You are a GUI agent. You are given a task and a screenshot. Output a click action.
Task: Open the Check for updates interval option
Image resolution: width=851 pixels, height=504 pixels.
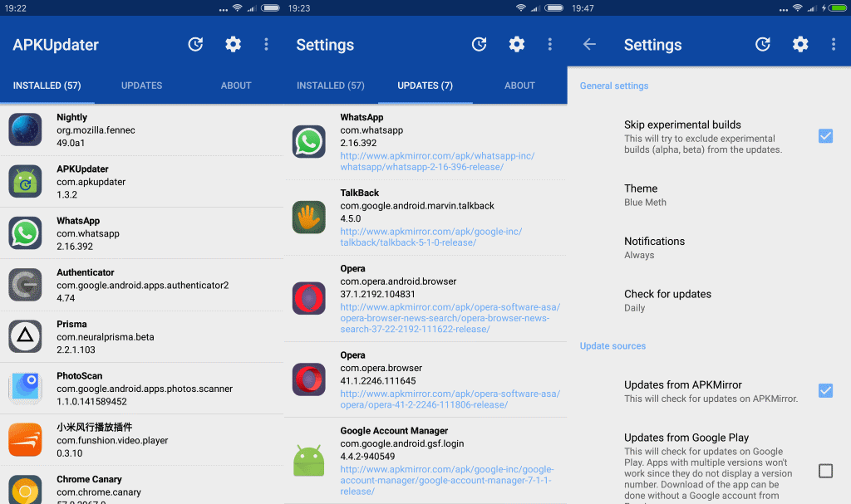click(667, 300)
